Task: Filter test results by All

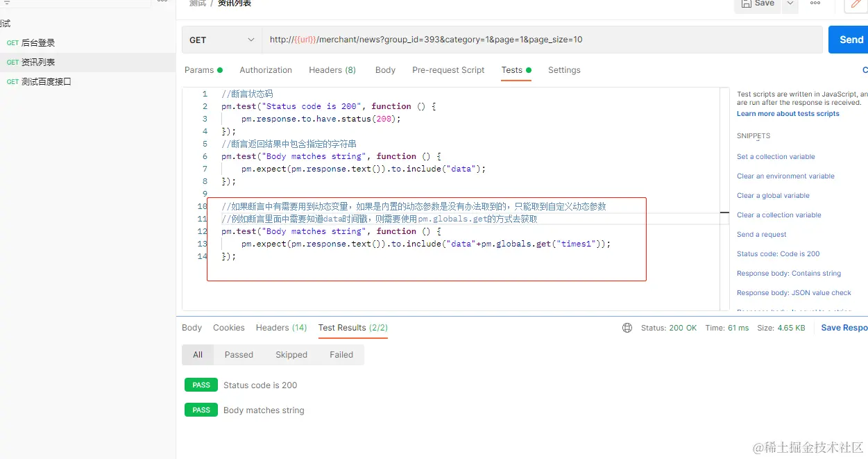Action: pos(198,355)
